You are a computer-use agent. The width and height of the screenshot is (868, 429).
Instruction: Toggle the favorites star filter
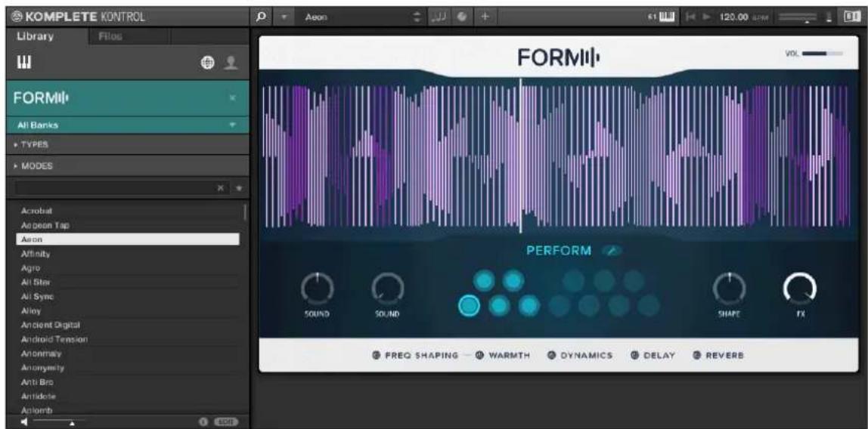pyautogui.click(x=239, y=188)
